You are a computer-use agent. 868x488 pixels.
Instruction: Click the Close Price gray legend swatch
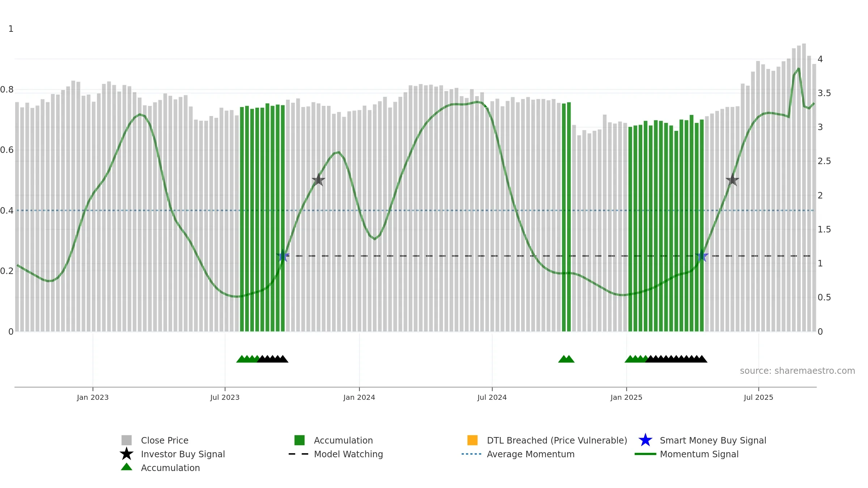tap(127, 440)
